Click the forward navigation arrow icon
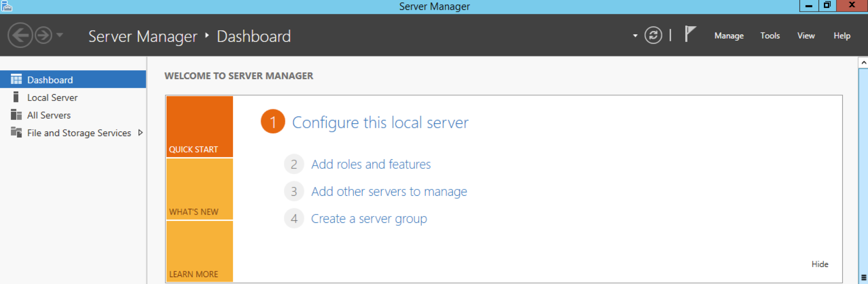 43,35
